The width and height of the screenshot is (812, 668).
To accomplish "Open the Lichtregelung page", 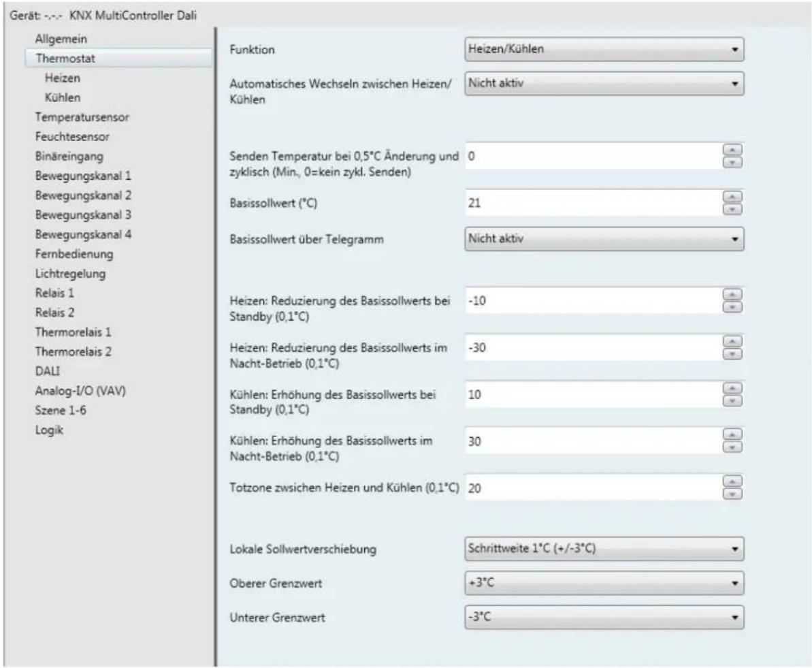I will (70, 274).
